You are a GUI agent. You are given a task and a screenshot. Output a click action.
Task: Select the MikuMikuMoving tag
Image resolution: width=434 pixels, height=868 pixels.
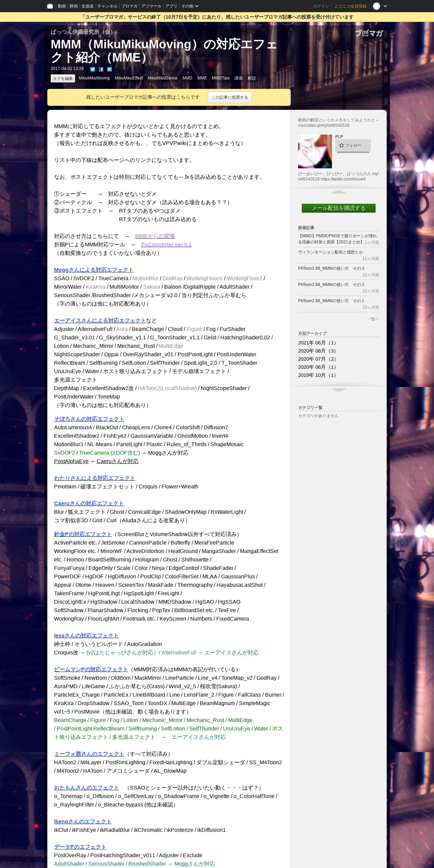point(94,78)
